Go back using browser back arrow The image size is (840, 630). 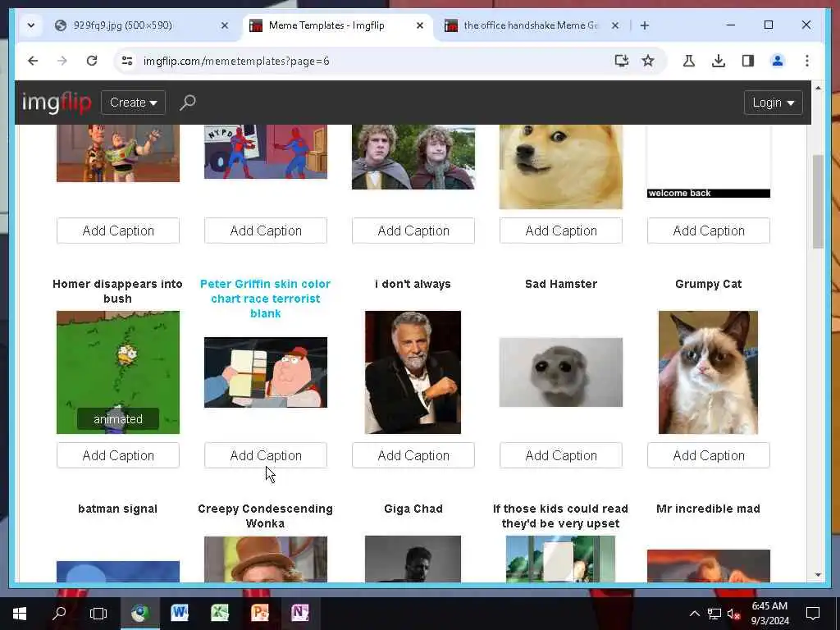pyautogui.click(x=33, y=61)
